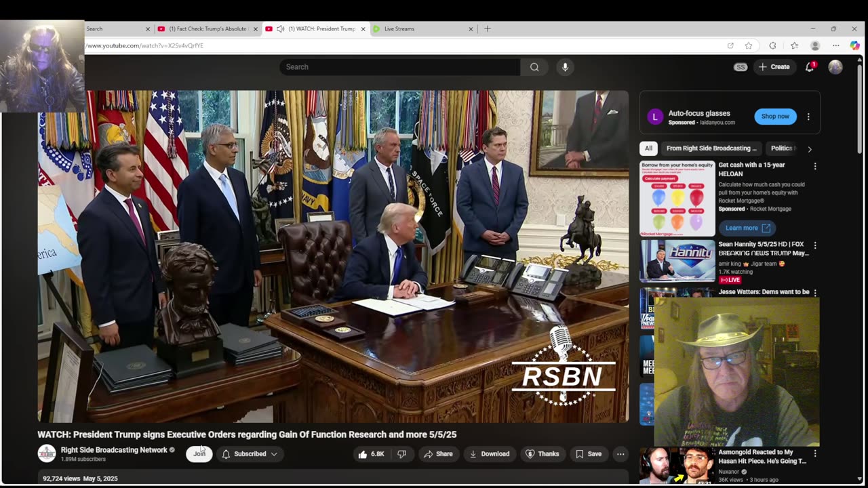Open the browser profile icon
Viewport: 868px width, 488px height.
pos(815,45)
